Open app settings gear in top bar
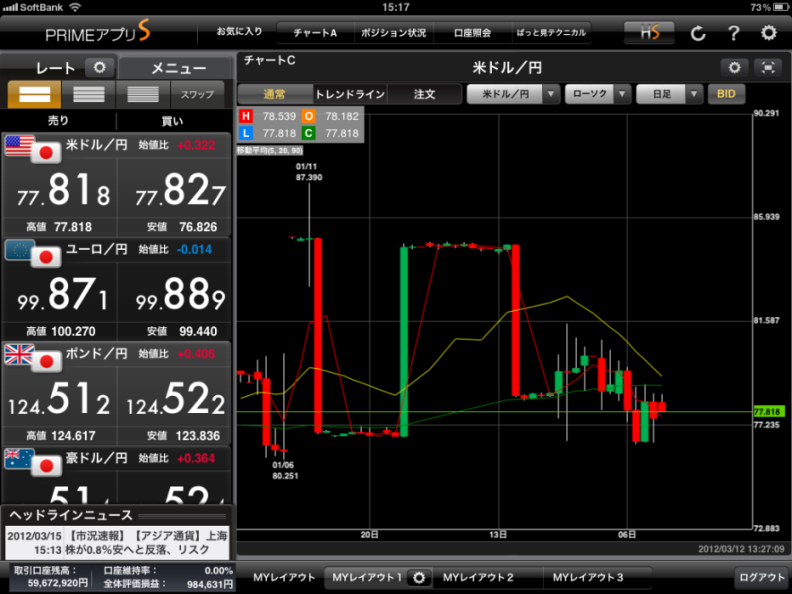792x594 pixels. coord(768,33)
